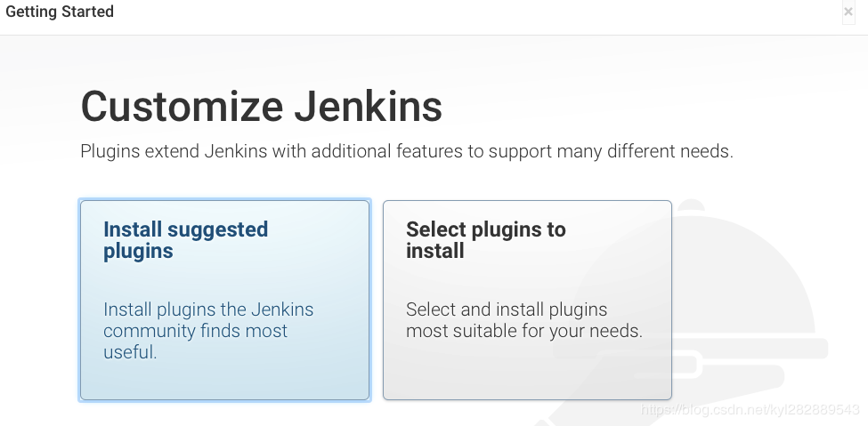
Task: Click the Getting Started title text
Action: tap(60, 12)
